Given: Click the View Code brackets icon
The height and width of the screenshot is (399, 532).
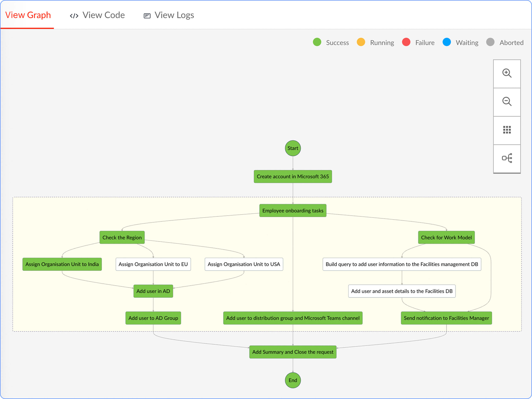Looking at the screenshot, I should (74, 16).
